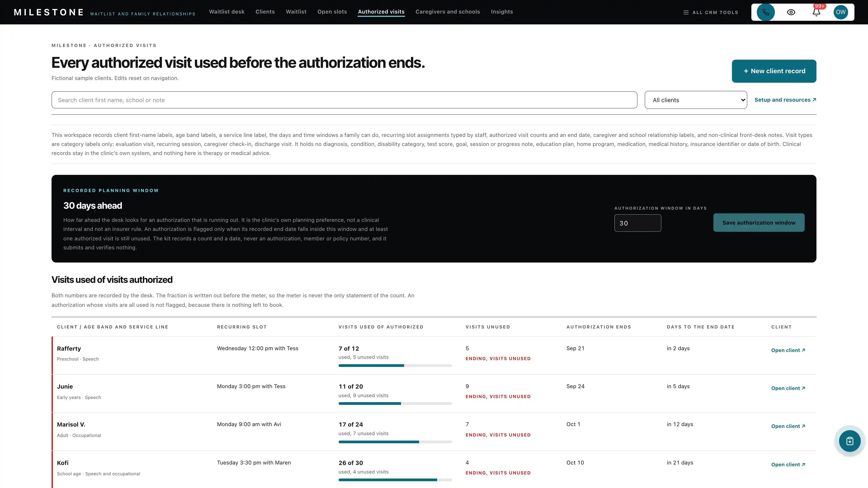
Task: Click 'Monday 9:00 am with Avi' slot
Action: [x=249, y=424]
